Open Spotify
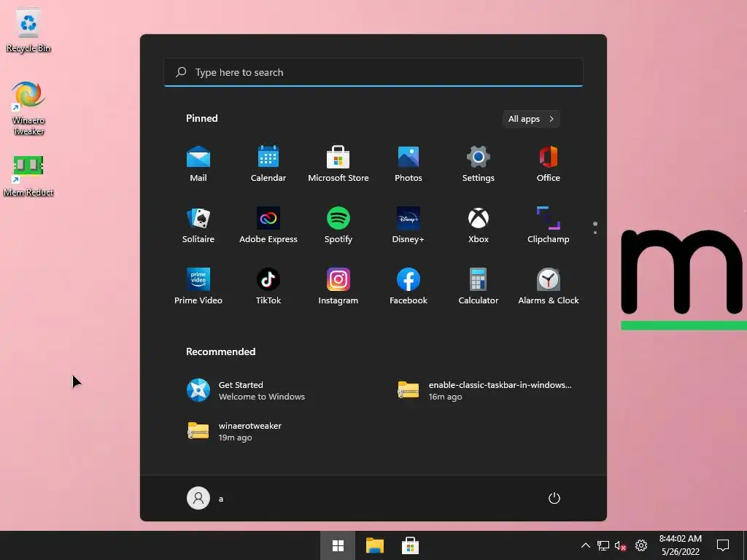The image size is (747, 560). coord(338,225)
